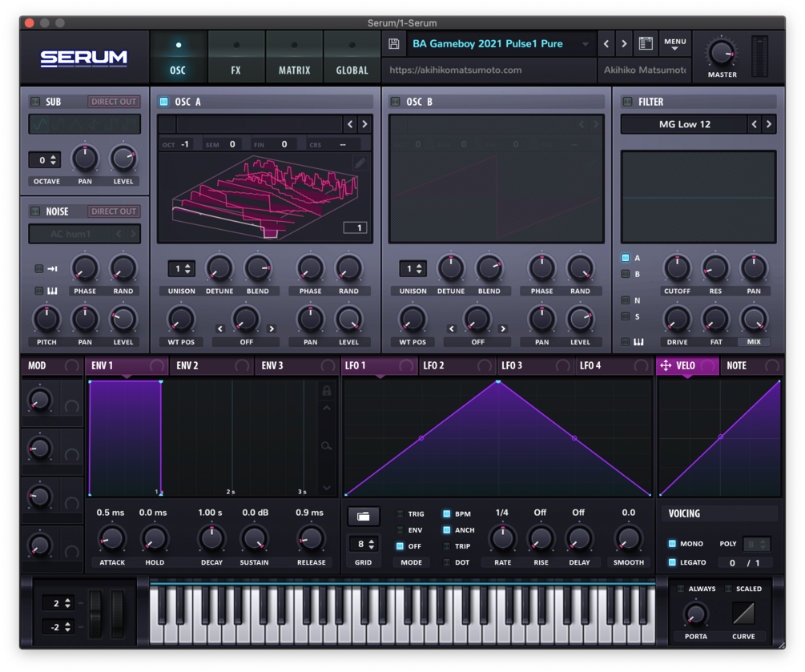This screenshot has height=672, width=805.
Task: Click the mod wheel
Action: pyautogui.click(x=118, y=614)
